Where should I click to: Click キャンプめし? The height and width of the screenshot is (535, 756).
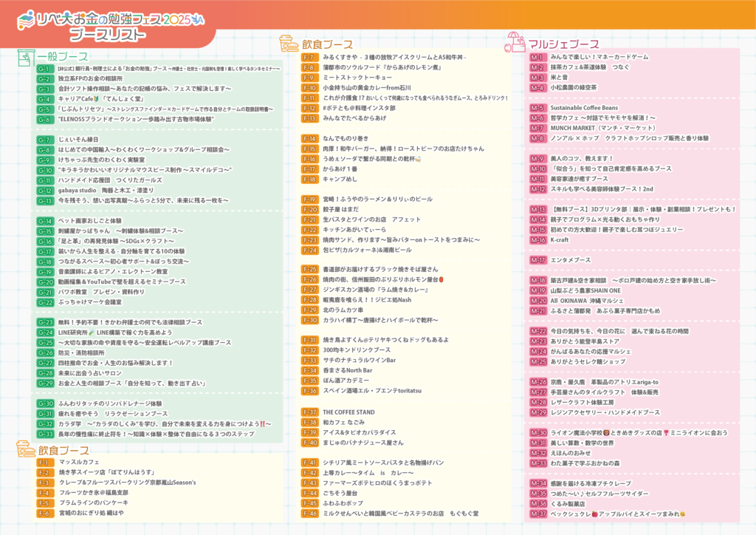pos(329,179)
